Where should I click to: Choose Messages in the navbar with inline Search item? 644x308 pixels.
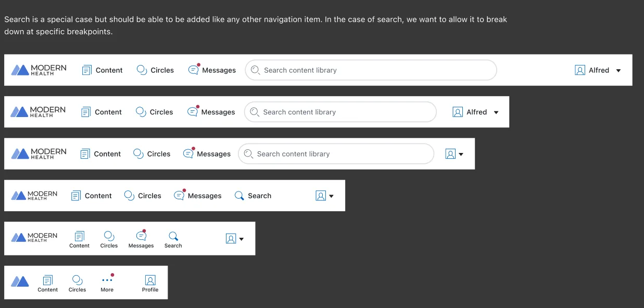pyautogui.click(x=198, y=195)
